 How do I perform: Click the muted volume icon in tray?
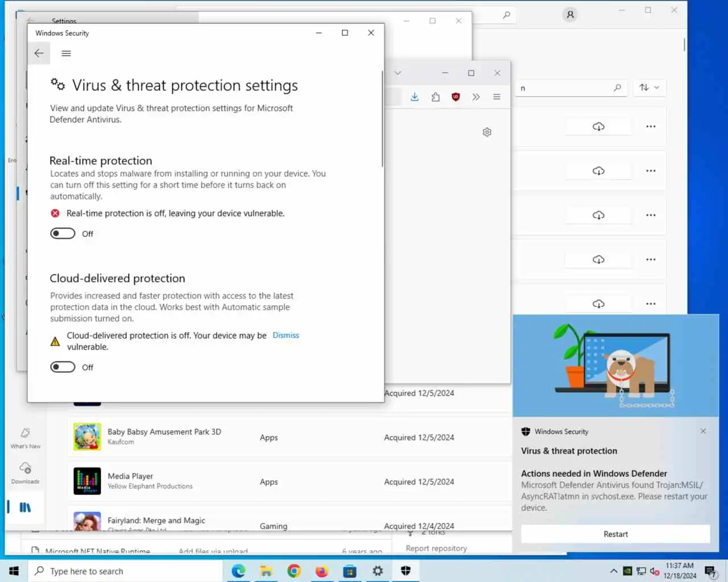click(655, 571)
